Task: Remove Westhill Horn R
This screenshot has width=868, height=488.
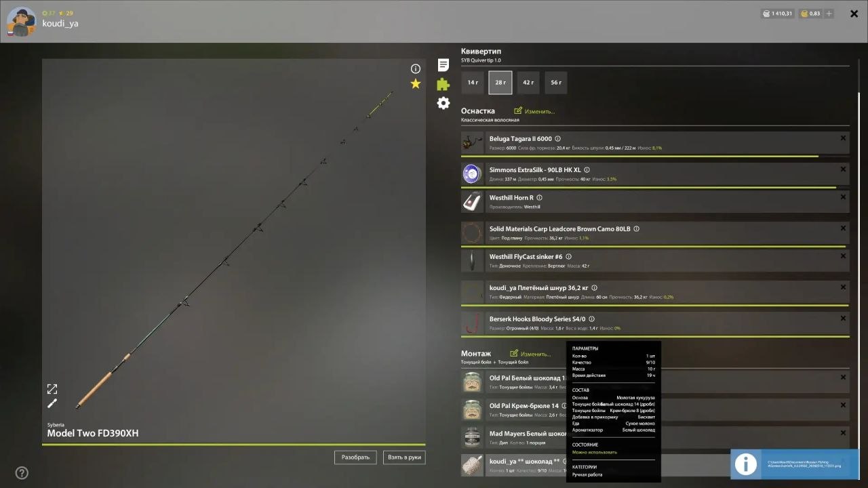Action: pos(843,197)
